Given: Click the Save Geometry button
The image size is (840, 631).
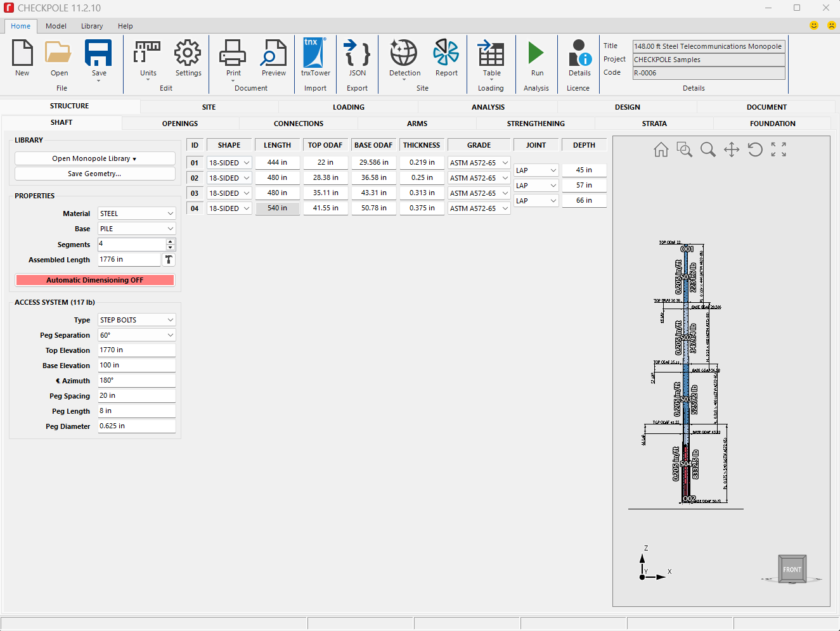Looking at the screenshot, I should pyautogui.click(x=95, y=174).
